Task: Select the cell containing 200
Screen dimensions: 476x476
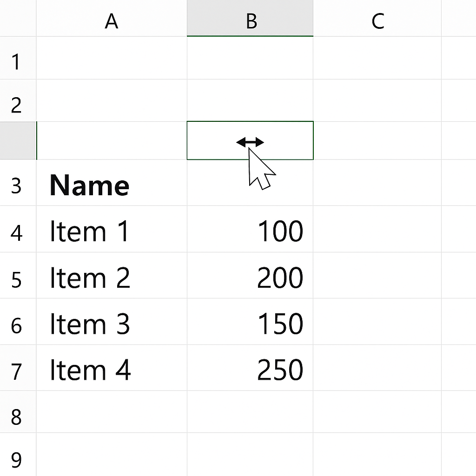Action: (250, 275)
